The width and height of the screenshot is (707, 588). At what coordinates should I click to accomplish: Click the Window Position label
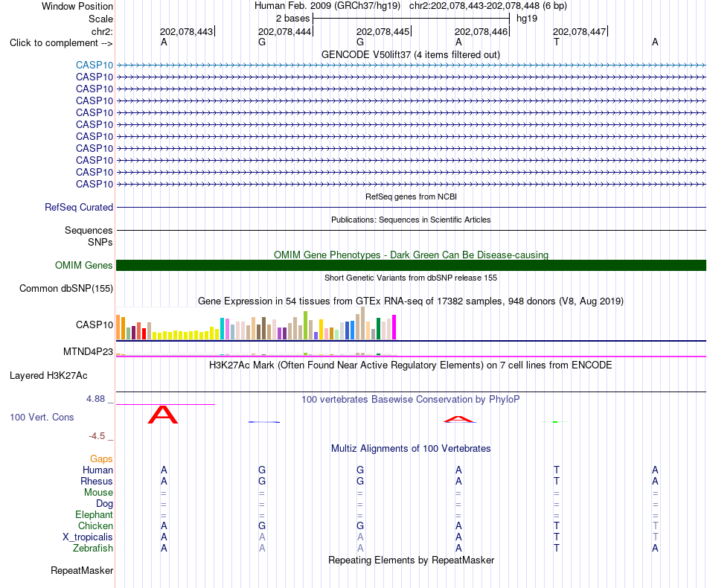coord(77,6)
